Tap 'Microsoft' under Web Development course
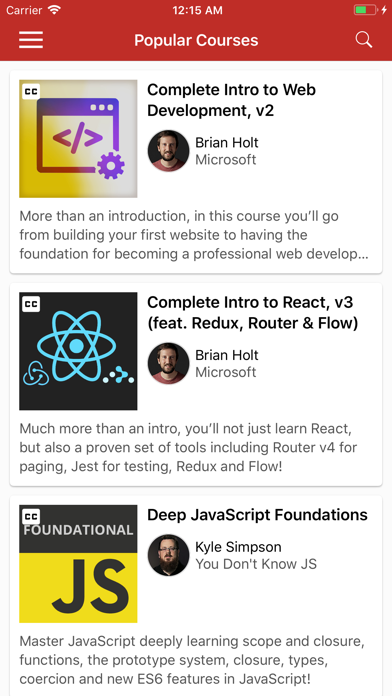This screenshot has height=696, width=392. pyautogui.click(x=226, y=159)
